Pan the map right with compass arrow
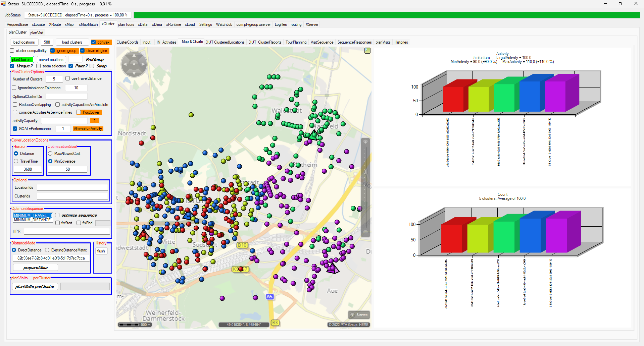The height and width of the screenshot is (346, 644). point(143,64)
